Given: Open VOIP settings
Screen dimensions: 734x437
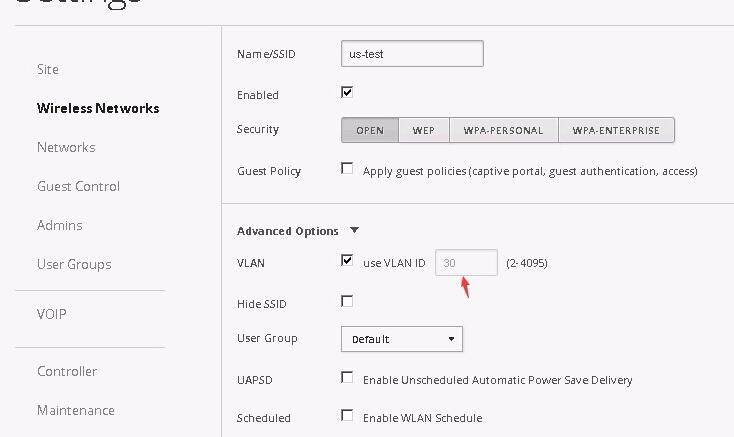Looking at the screenshot, I should point(52,314).
